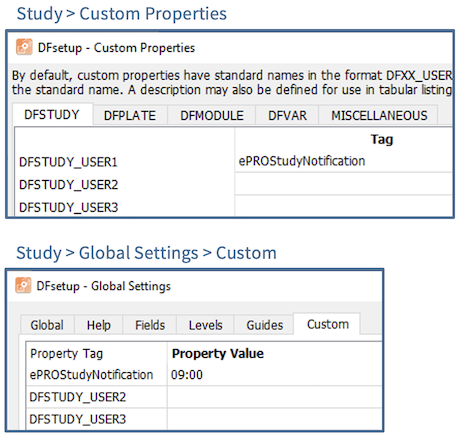
Task: Click the Property Value cell for DFSTUDY_USER2
Action: point(275,397)
